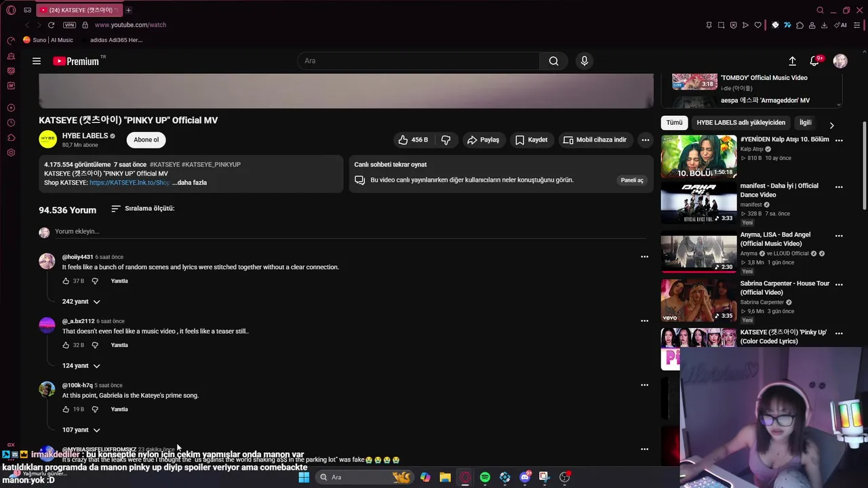Click the youtube.com address bar
Screen dimensions: 868x488
point(130,25)
